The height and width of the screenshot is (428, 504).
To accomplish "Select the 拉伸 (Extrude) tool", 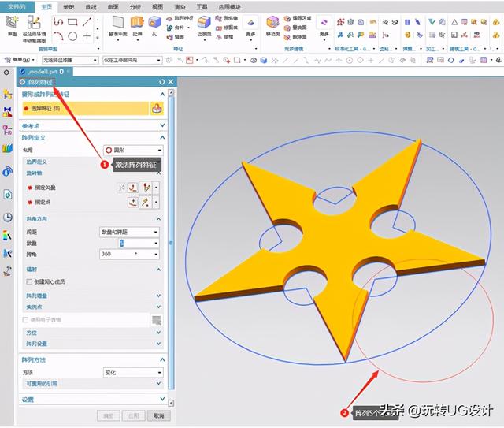I will click(137, 25).
